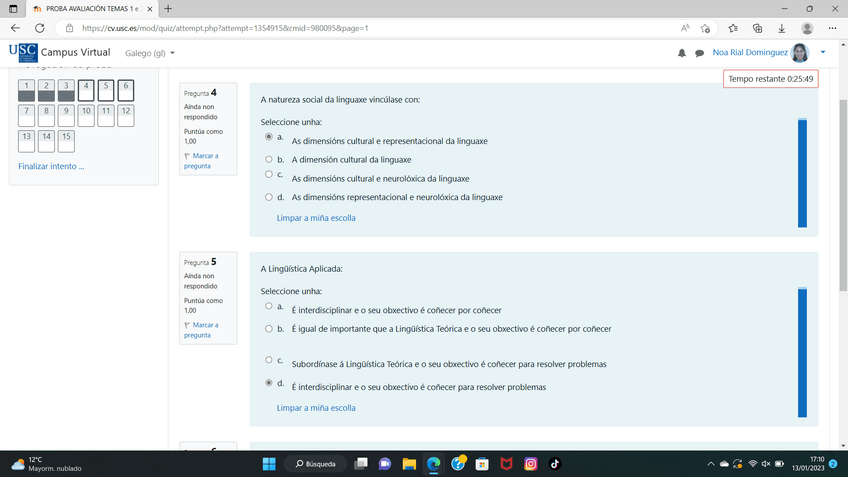Open the tab actions menu icon
Viewport: 848px width, 477px height.
pos(13,9)
